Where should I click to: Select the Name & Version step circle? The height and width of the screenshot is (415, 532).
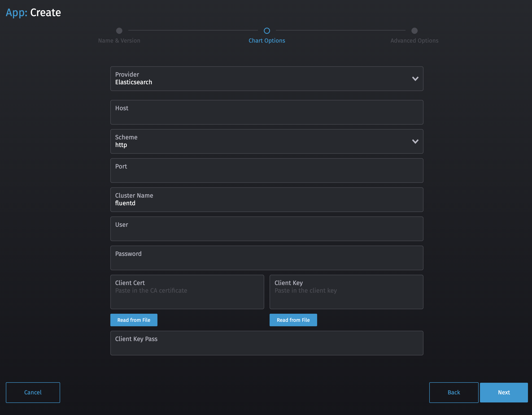tap(119, 31)
